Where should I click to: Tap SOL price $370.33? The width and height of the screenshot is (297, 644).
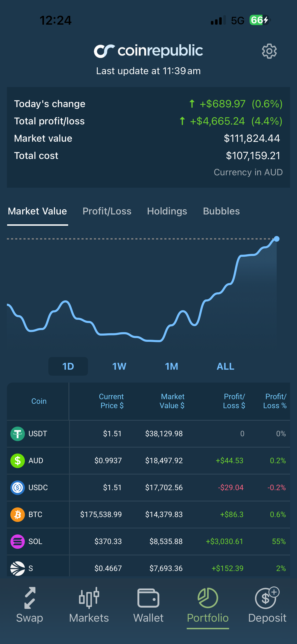point(108,542)
